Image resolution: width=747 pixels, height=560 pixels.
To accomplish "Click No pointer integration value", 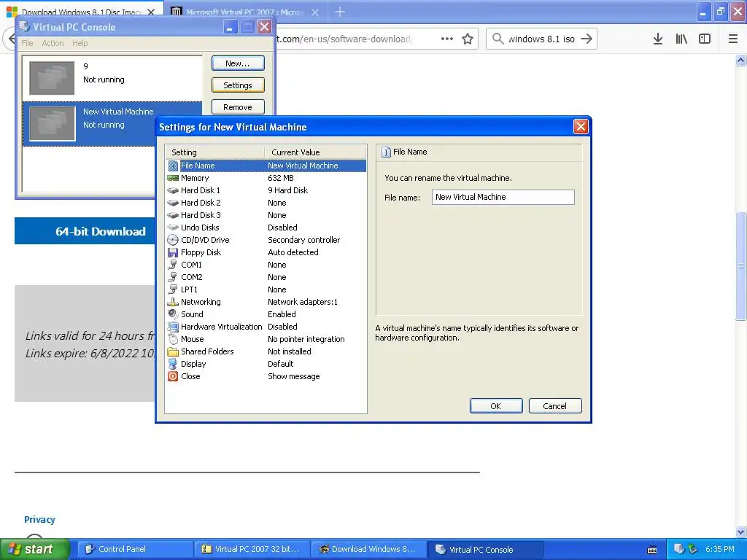I will (306, 339).
